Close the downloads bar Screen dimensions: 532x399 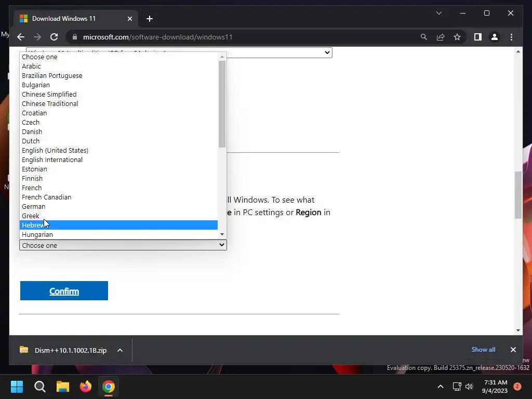pos(513,350)
